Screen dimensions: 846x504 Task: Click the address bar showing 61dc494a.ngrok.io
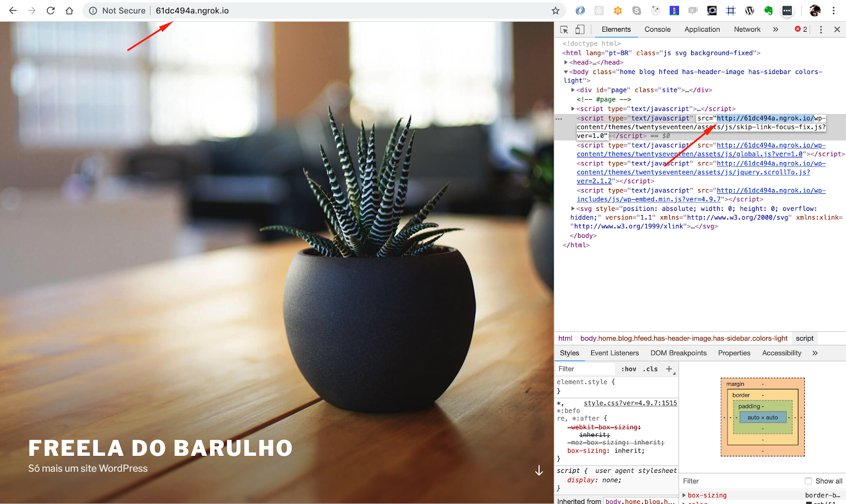323,11
